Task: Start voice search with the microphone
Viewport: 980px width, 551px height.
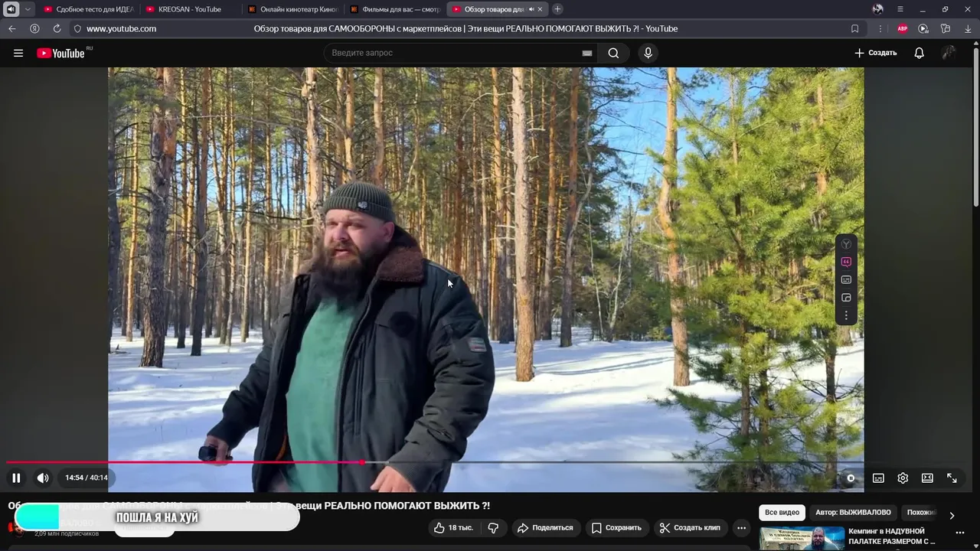Action: point(648,53)
